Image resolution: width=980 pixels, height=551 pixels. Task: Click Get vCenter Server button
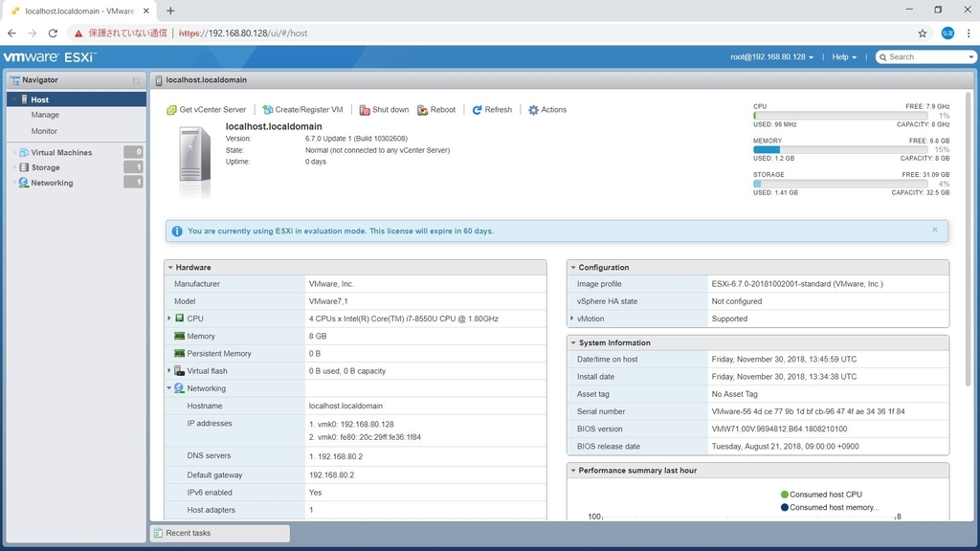coord(207,110)
